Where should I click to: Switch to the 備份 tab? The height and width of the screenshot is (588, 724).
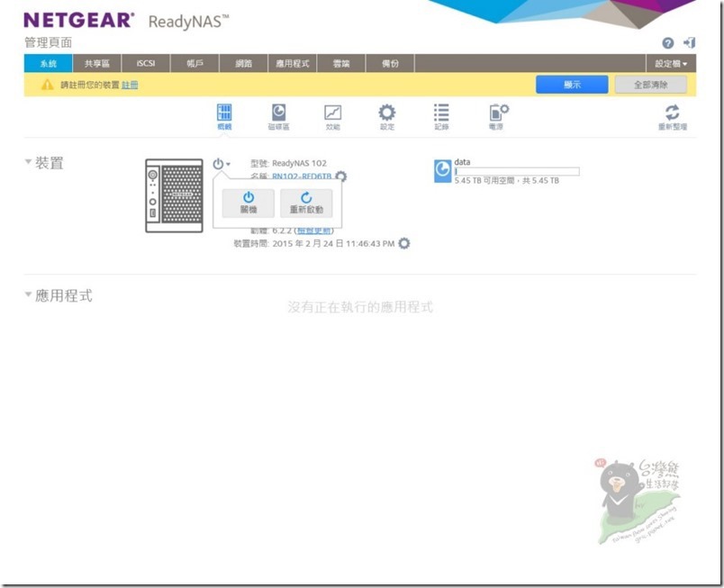coord(390,64)
